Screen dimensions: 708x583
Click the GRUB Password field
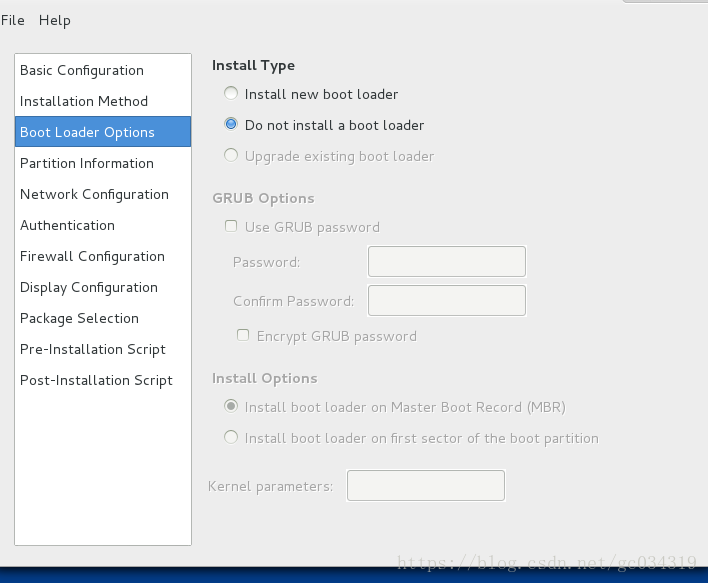tap(447, 261)
